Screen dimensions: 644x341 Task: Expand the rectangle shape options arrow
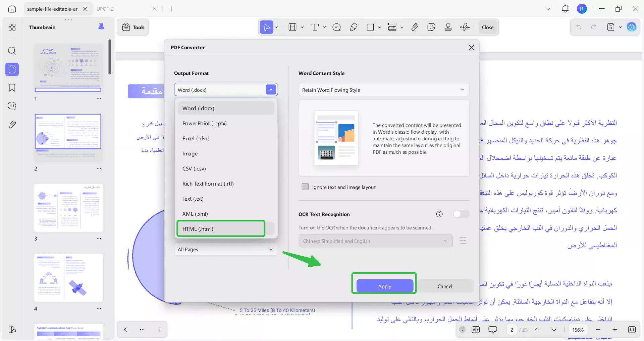tap(380, 27)
